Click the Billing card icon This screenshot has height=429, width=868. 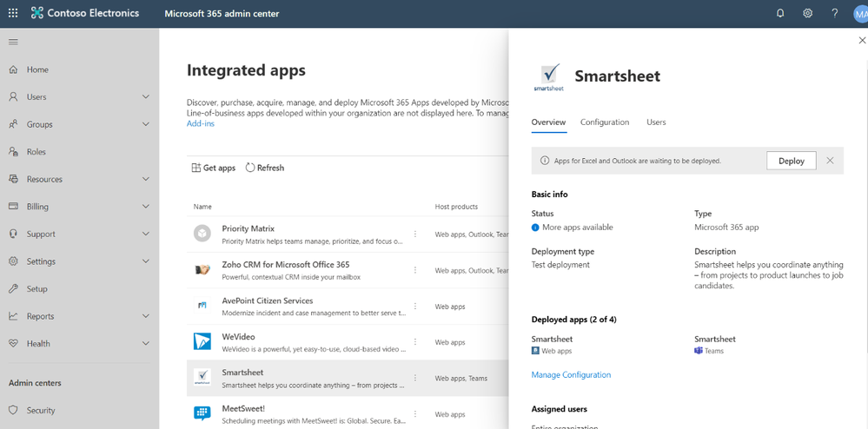(x=14, y=207)
